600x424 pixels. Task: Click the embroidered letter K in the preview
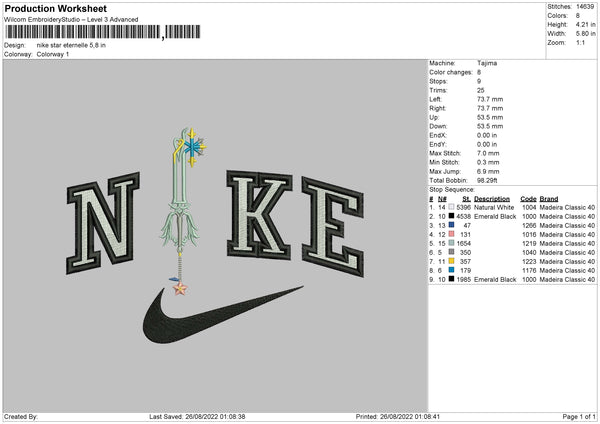point(259,215)
